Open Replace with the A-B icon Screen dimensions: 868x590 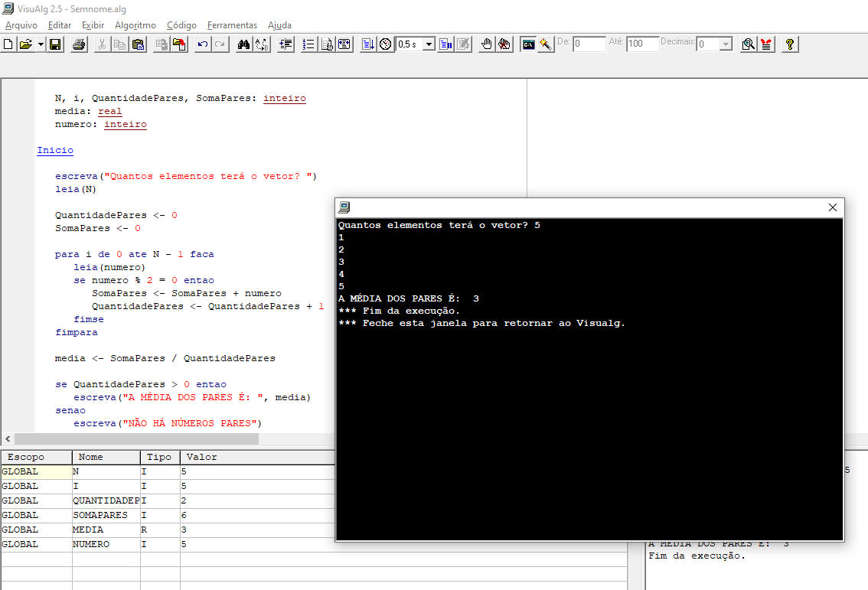(x=262, y=44)
